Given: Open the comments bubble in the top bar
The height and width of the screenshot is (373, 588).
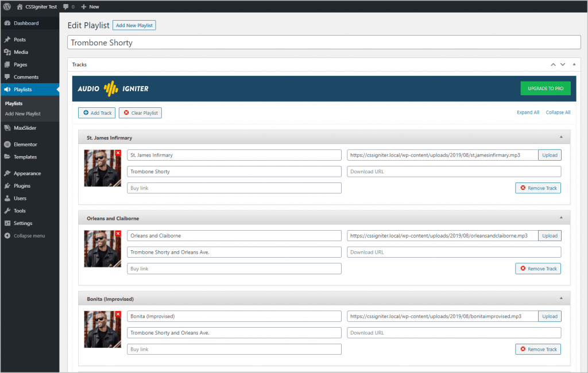Looking at the screenshot, I should [68, 6].
